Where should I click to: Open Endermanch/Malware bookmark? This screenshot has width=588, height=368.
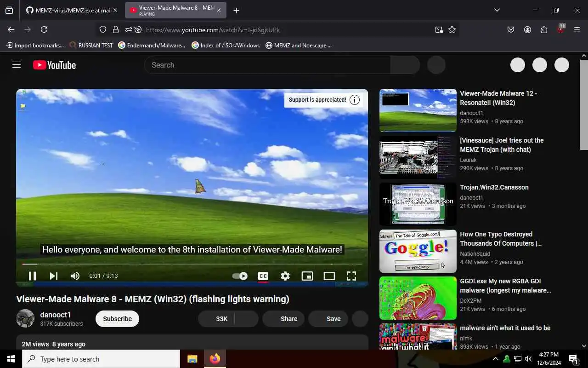(x=152, y=45)
